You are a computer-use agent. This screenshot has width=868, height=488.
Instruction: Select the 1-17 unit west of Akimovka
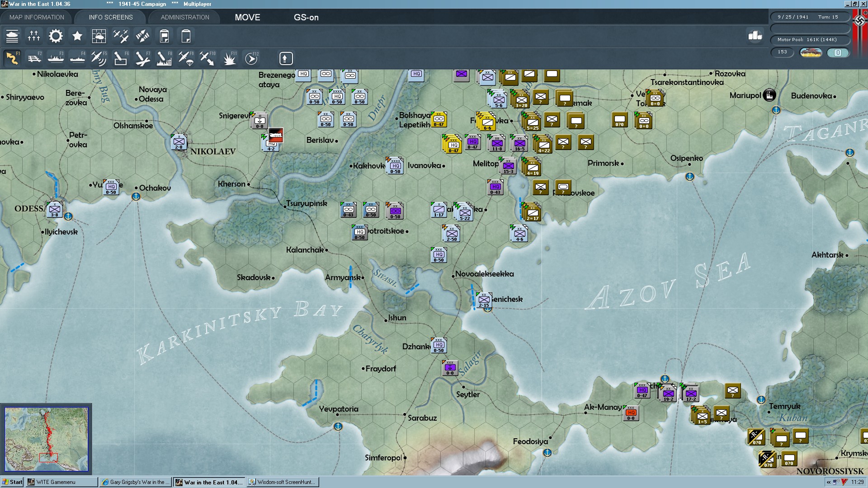click(x=439, y=210)
